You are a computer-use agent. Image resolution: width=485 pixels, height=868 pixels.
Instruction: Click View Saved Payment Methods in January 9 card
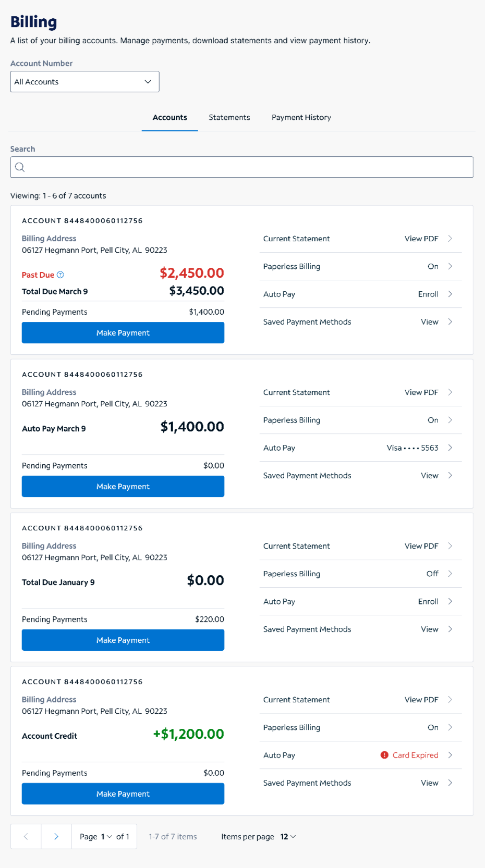tap(430, 629)
